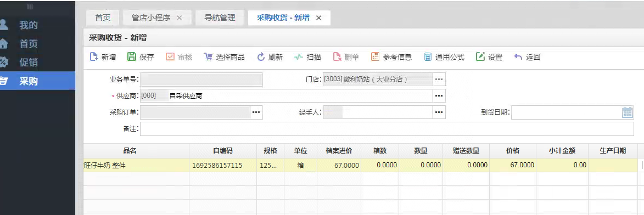Open the 经手人 lookup ellipsis button
Image resolution: width=644 pixels, height=215 pixels.
click(439, 112)
